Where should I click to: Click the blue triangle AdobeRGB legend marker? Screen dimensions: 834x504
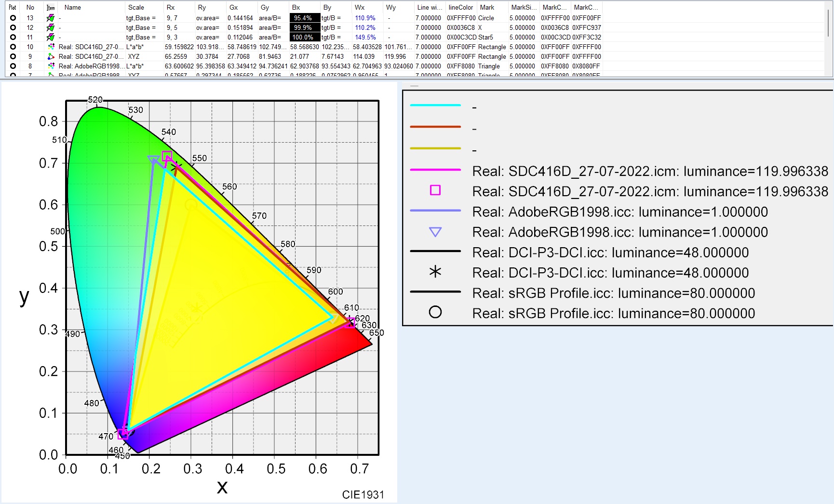[435, 232]
